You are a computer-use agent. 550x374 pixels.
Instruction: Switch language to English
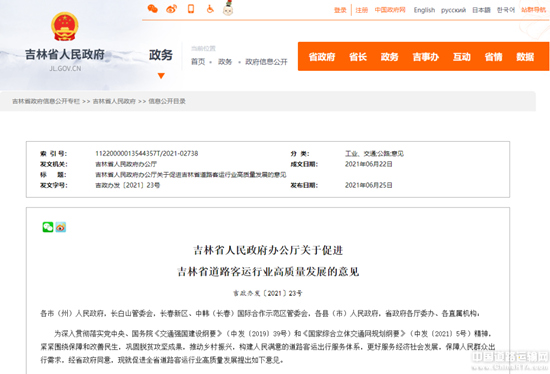pos(424,10)
